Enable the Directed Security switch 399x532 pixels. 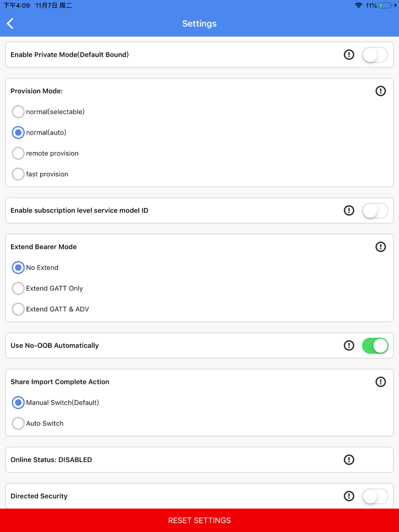point(375,496)
